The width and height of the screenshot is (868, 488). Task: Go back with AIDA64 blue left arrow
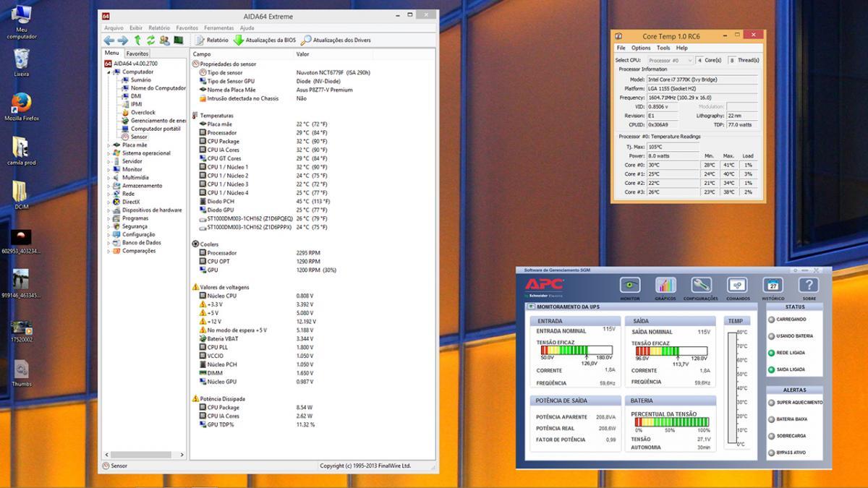[109, 40]
